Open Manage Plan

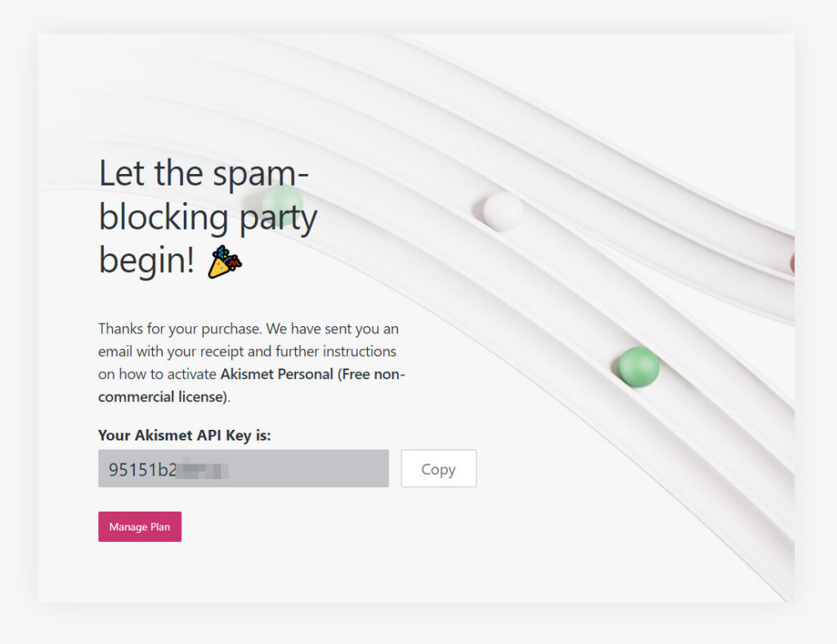tap(140, 527)
